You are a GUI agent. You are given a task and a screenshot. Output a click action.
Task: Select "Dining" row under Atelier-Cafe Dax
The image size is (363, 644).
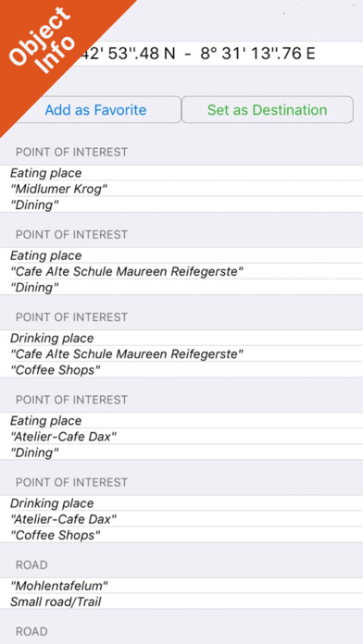coord(181,452)
